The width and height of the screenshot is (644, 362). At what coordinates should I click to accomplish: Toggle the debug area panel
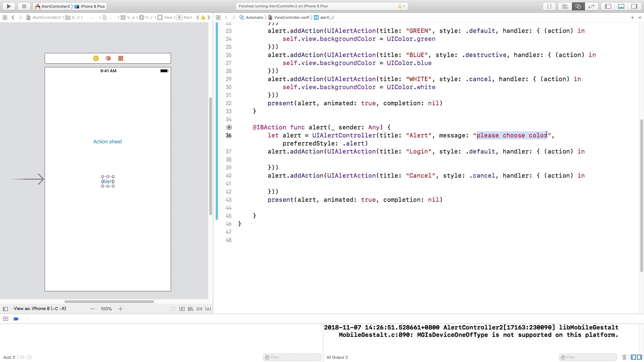pyautogui.click(x=621, y=6)
